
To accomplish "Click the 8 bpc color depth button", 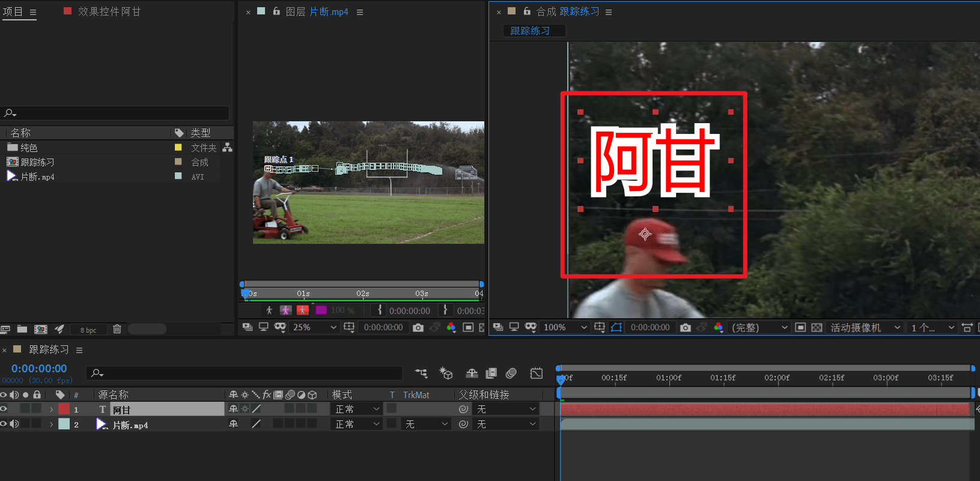I will pos(88,330).
